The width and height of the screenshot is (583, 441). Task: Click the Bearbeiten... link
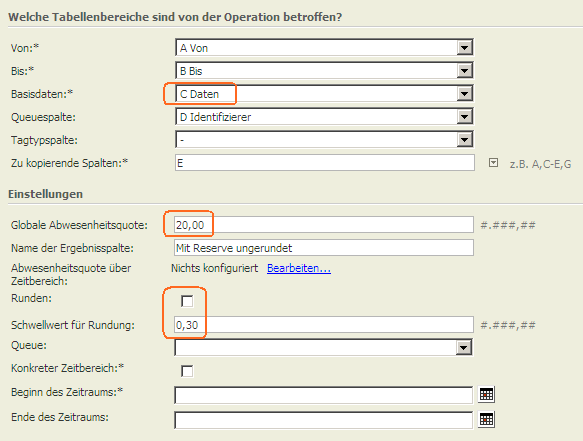(299, 268)
